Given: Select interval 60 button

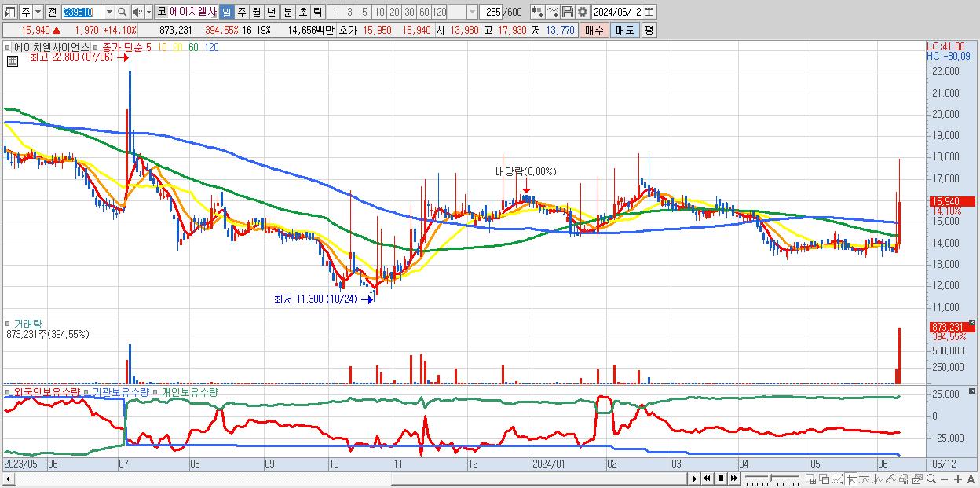Looking at the screenshot, I should pos(424,12).
